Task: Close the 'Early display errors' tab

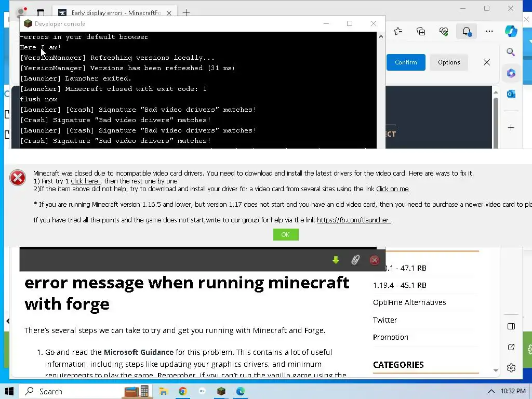Action: coord(169,13)
